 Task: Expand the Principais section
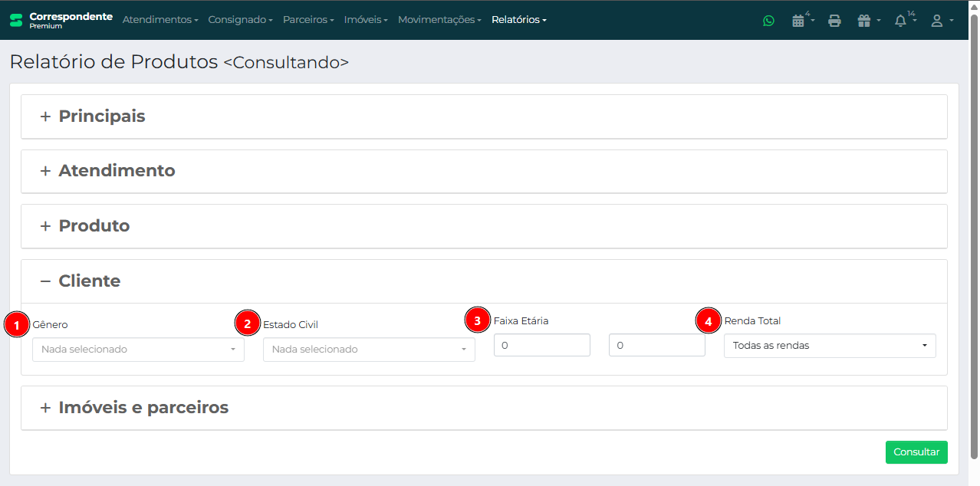pos(101,117)
